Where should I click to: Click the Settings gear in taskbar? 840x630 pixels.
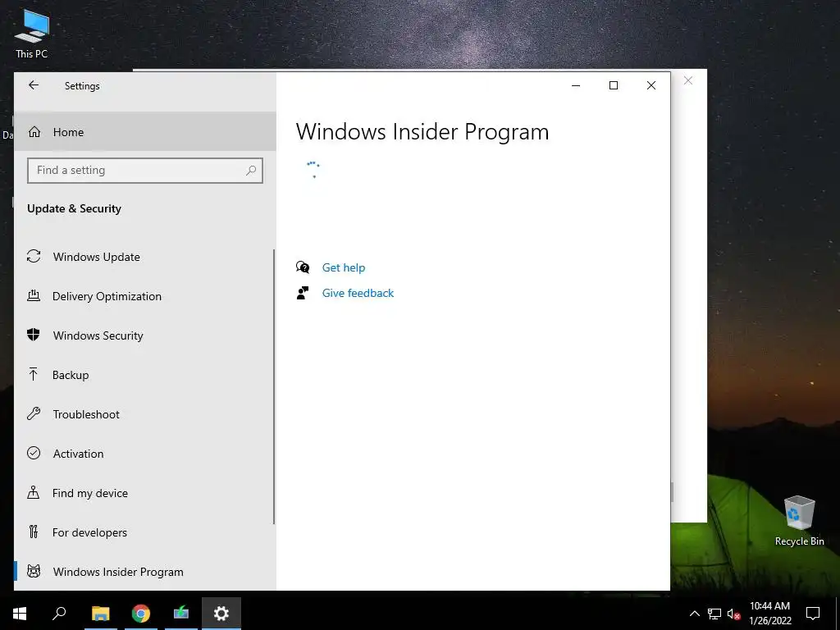221,614
